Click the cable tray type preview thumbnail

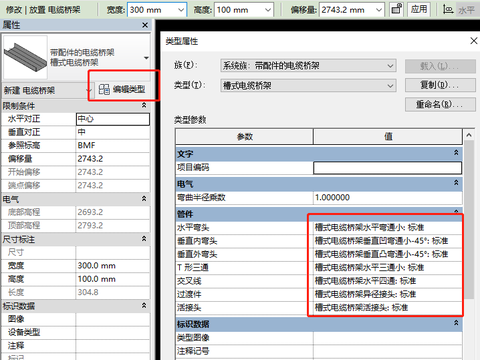(x=25, y=57)
